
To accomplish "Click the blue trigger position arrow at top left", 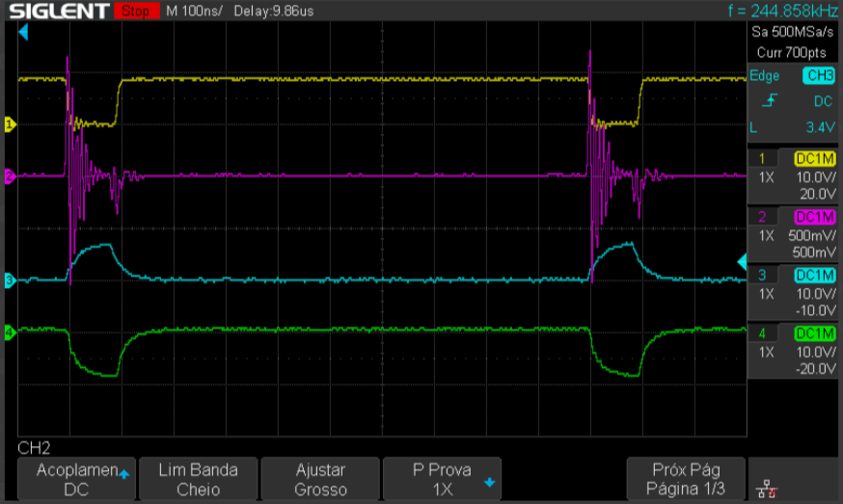I will [x=23, y=32].
